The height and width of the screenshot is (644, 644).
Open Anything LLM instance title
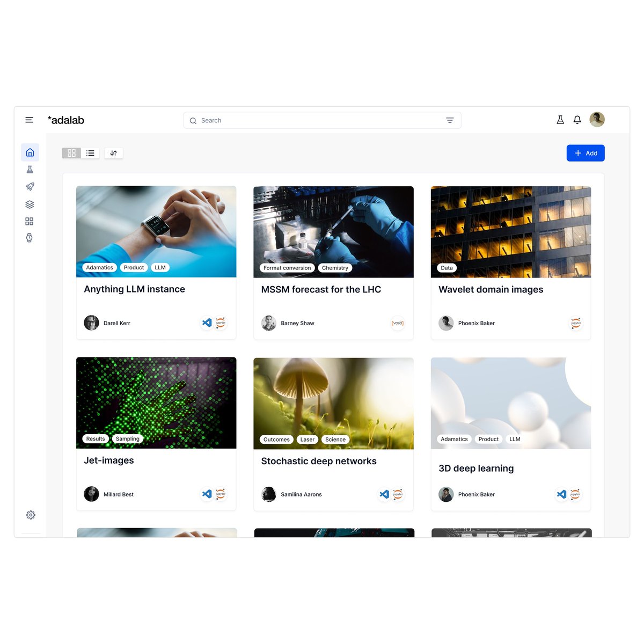[x=135, y=289]
